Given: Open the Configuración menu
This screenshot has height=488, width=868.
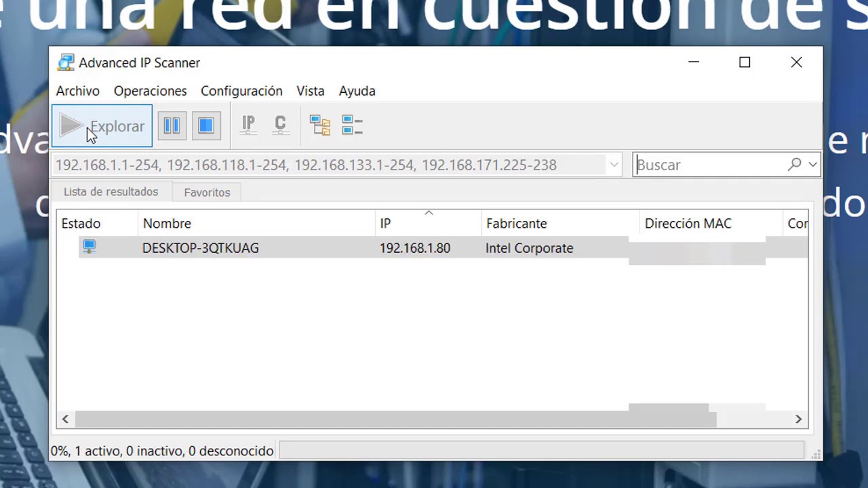Looking at the screenshot, I should click(x=241, y=91).
